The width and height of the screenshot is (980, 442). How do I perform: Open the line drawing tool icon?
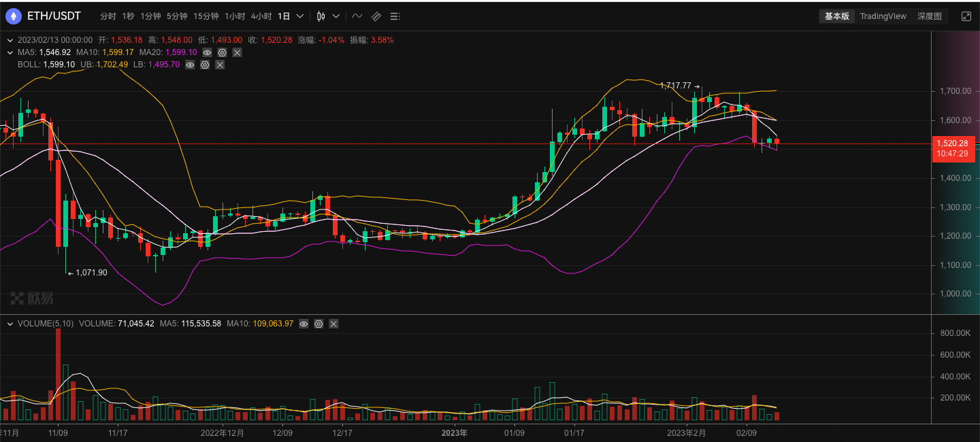(357, 16)
